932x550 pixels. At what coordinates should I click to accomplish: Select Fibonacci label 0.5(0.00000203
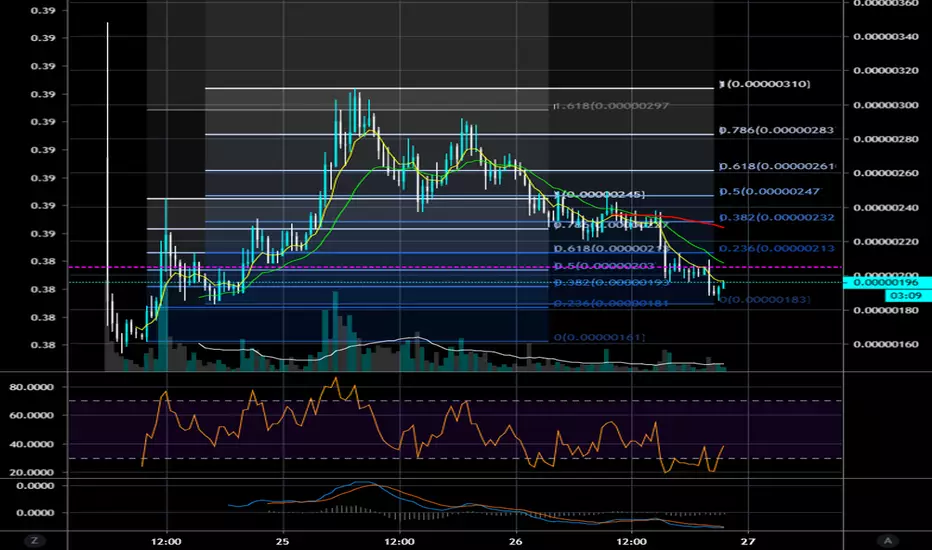(604, 266)
